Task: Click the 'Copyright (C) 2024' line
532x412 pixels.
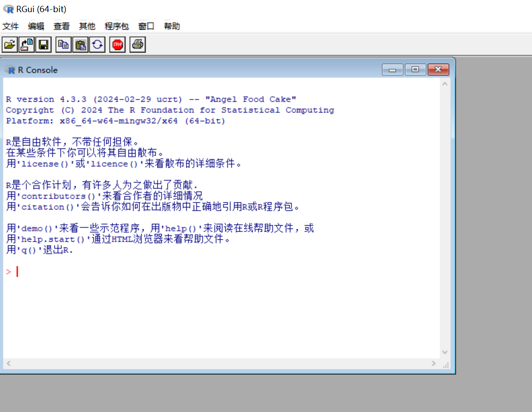Action: (x=170, y=110)
